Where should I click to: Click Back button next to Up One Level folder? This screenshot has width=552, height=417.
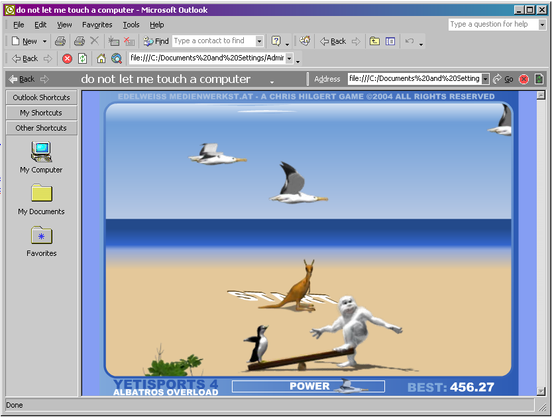click(333, 41)
